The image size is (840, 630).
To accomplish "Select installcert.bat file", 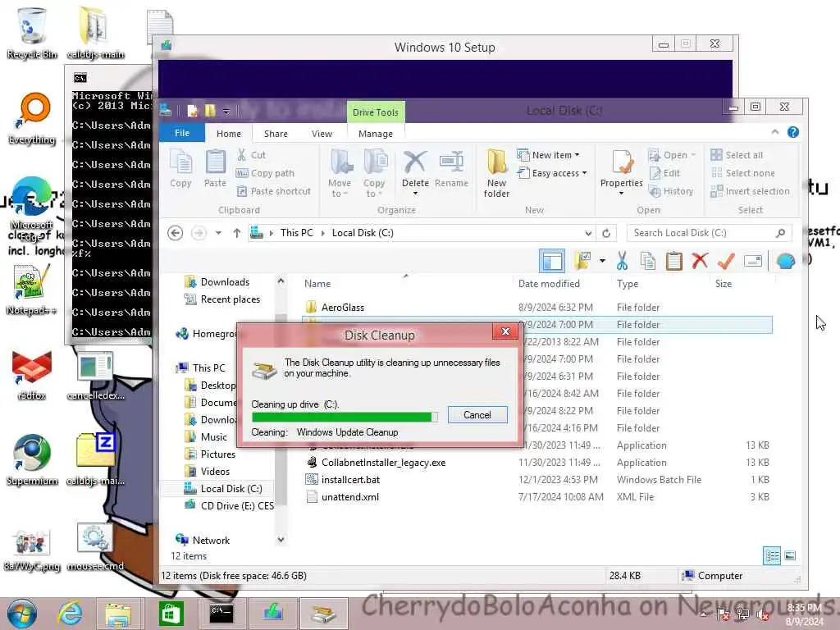I will tap(350, 479).
